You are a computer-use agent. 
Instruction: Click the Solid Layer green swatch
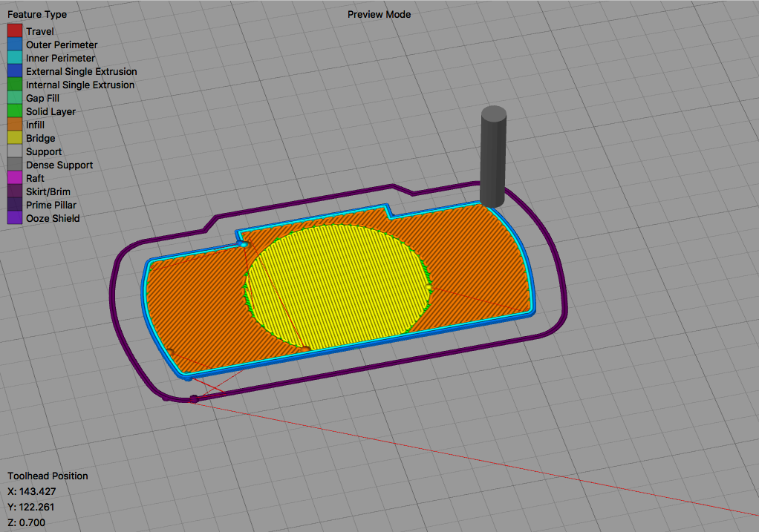click(15, 111)
